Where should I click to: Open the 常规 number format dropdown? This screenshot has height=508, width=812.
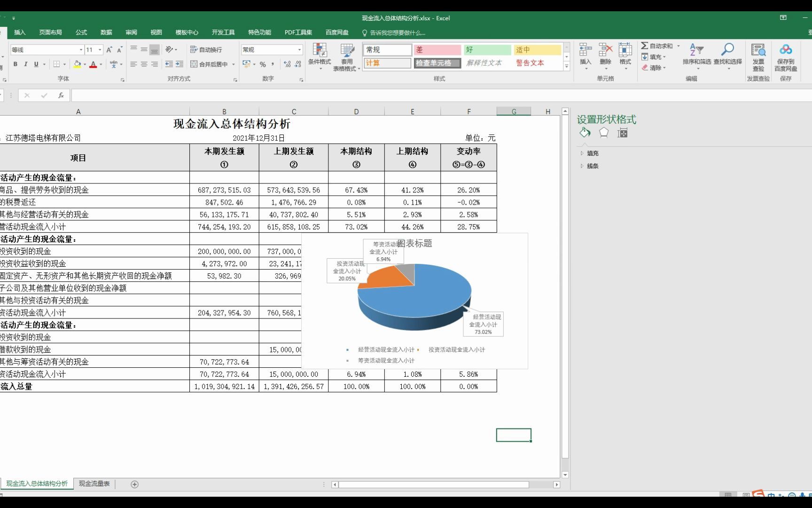(299, 49)
